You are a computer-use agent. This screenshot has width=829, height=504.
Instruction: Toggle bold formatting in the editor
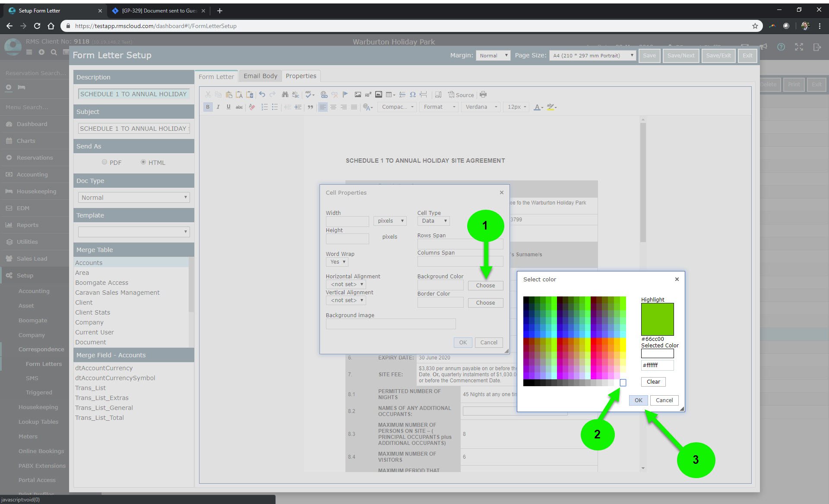pyautogui.click(x=208, y=107)
